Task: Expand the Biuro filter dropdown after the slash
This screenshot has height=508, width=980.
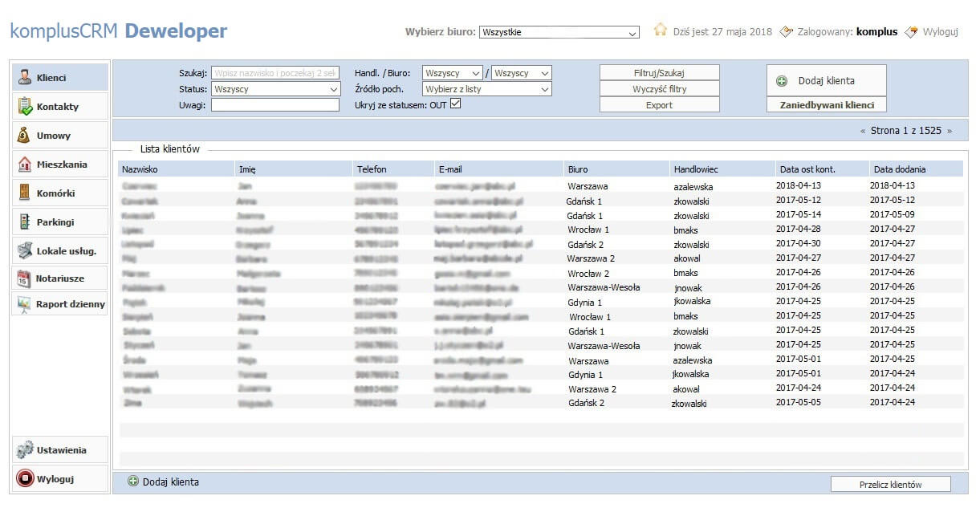Action: click(522, 73)
